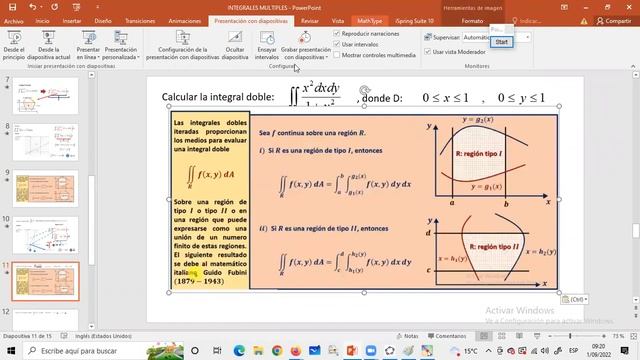Start slideshow Desde la diapositiva actual
The height and width of the screenshot is (360, 640).
click(x=49, y=46)
